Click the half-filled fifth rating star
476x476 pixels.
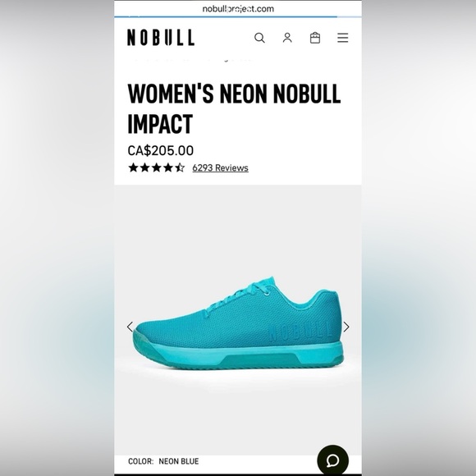[x=180, y=167]
